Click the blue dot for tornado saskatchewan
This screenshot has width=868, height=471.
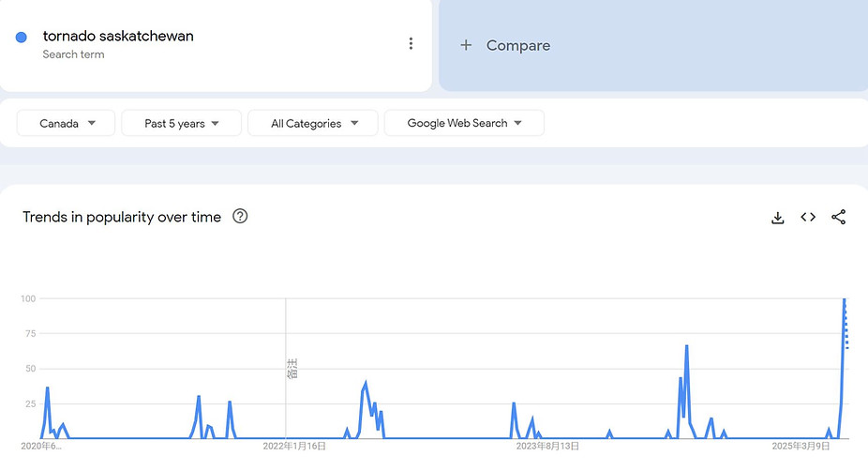tap(21, 38)
